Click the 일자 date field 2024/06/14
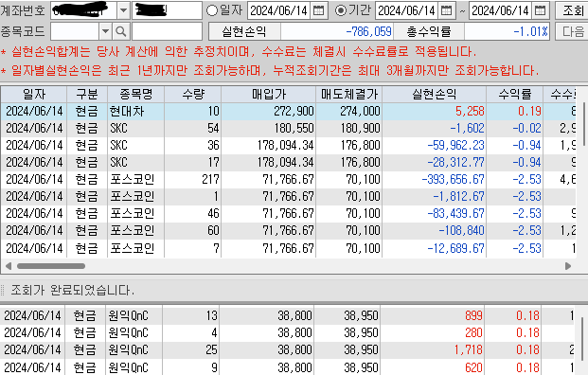The image size is (588, 375). click(x=279, y=10)
